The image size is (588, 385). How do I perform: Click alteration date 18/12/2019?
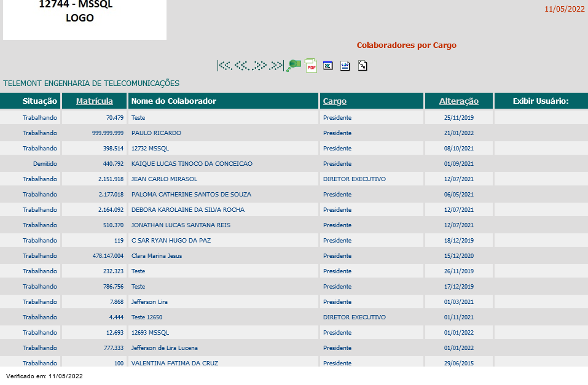point(459,241)
